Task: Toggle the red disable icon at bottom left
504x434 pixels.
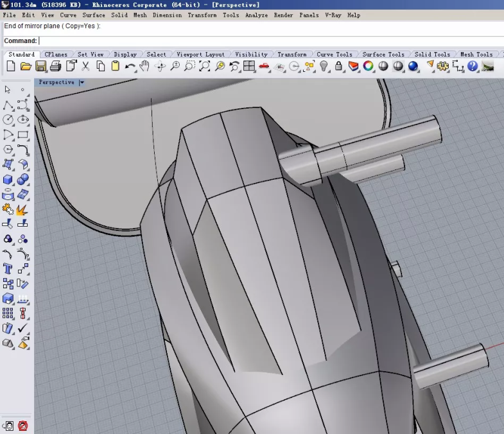Action: pos(23,425)
